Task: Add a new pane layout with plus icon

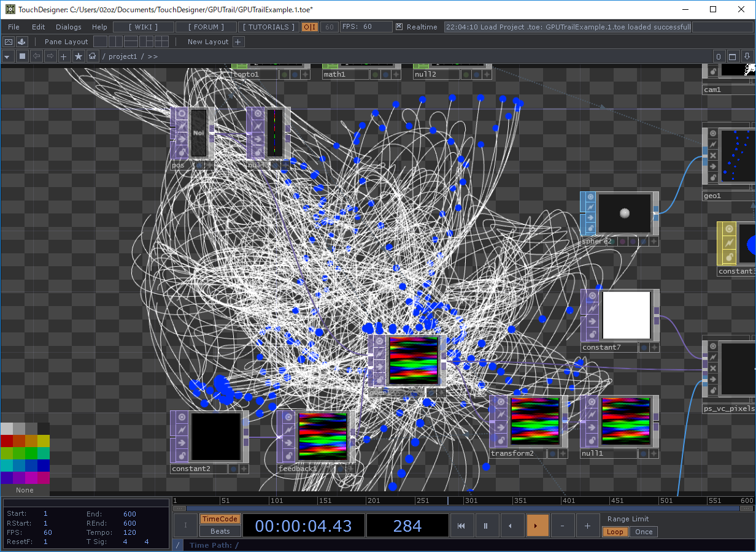Action: (239, 42)
